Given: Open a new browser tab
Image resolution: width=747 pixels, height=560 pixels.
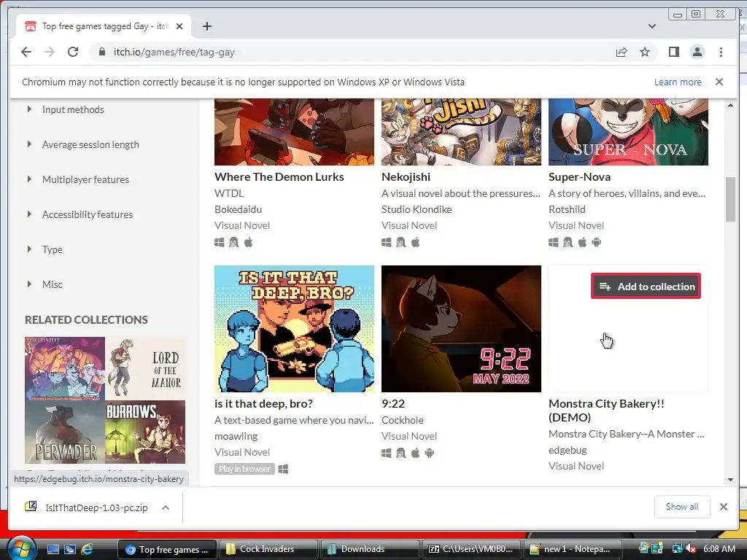Looking at the screenshot, I should (x=206, y=26).
